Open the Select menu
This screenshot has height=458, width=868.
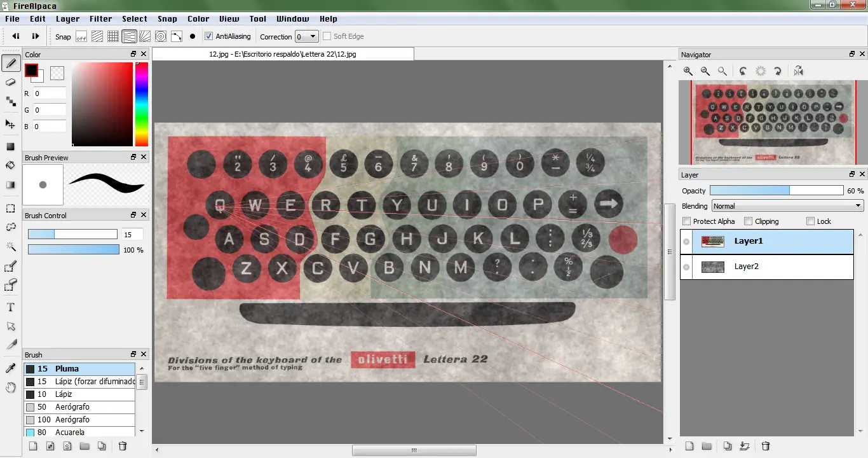click(135, 19)
